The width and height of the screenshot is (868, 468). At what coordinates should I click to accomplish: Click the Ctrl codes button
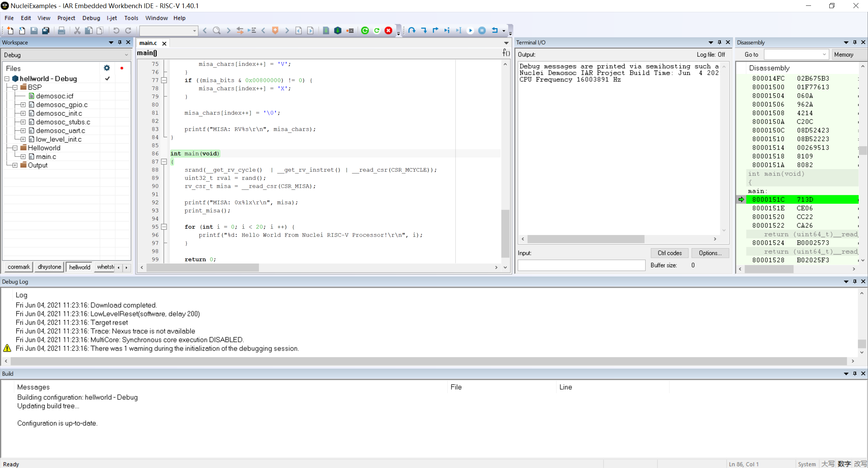coord(669,253)
